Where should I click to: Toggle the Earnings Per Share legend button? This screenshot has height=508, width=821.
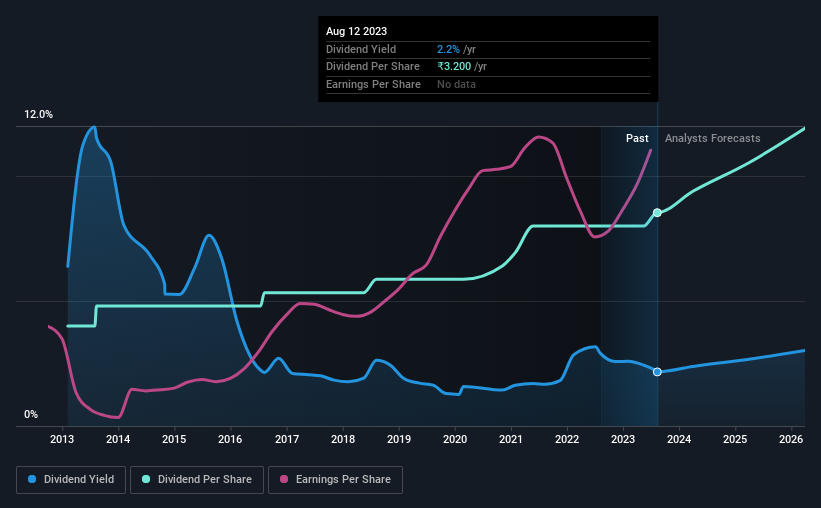point(336,480)
